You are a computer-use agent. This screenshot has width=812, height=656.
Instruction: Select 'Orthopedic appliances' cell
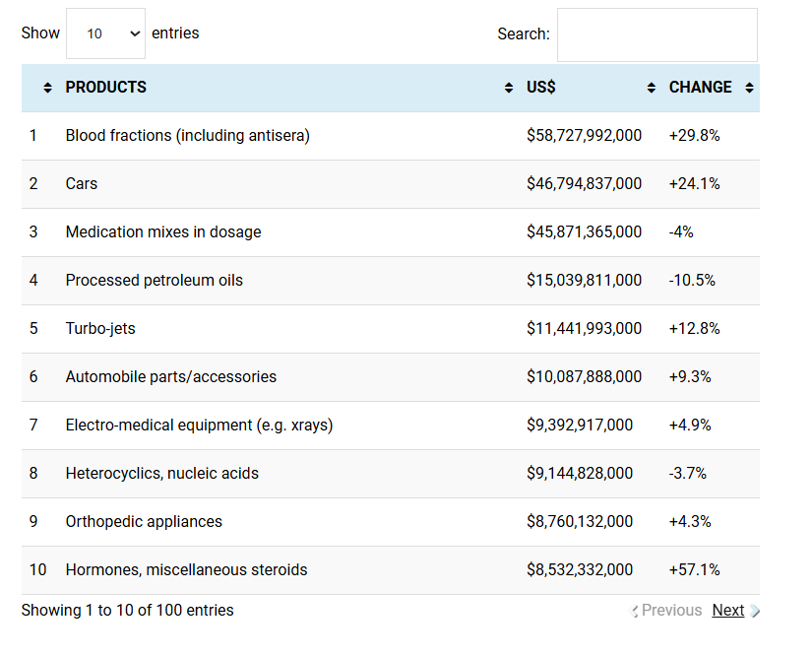(x=144, y=521)
